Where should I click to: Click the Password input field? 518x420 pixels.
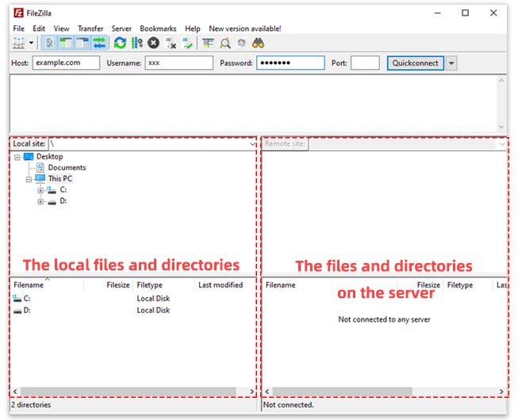290,63
